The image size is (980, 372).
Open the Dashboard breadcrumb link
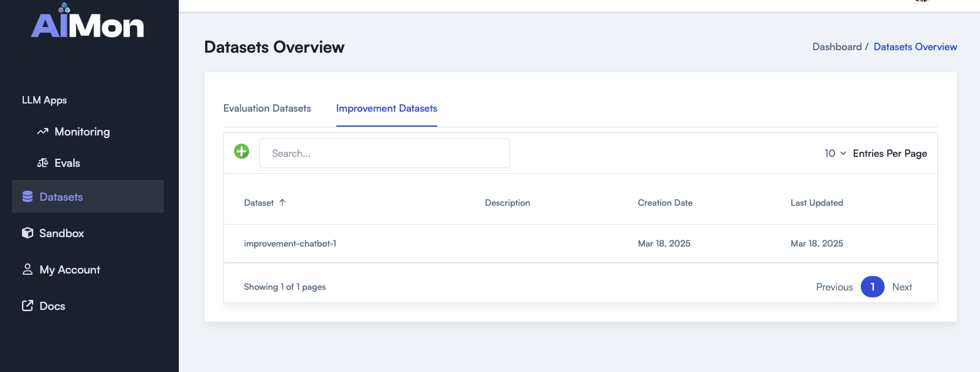[x=836, y=47]
